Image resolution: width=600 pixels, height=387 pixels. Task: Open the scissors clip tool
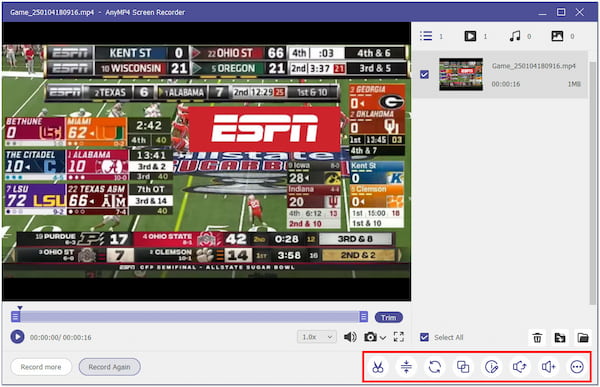coord(378,367)
